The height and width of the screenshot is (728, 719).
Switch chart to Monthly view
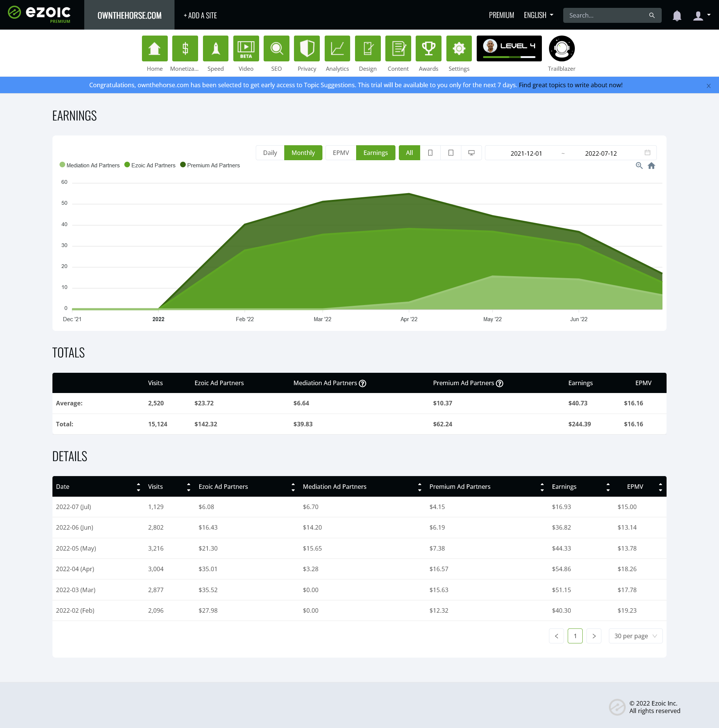click(303, 153)
